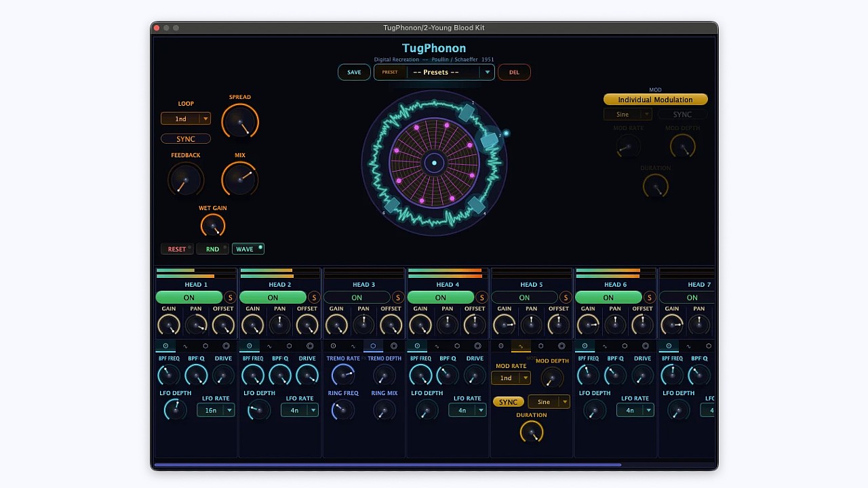The width and height of the screenshot is (868, 488).
Task: Open Head 5 Sine waveform dropdown
Action: click(x=549, y=403)
